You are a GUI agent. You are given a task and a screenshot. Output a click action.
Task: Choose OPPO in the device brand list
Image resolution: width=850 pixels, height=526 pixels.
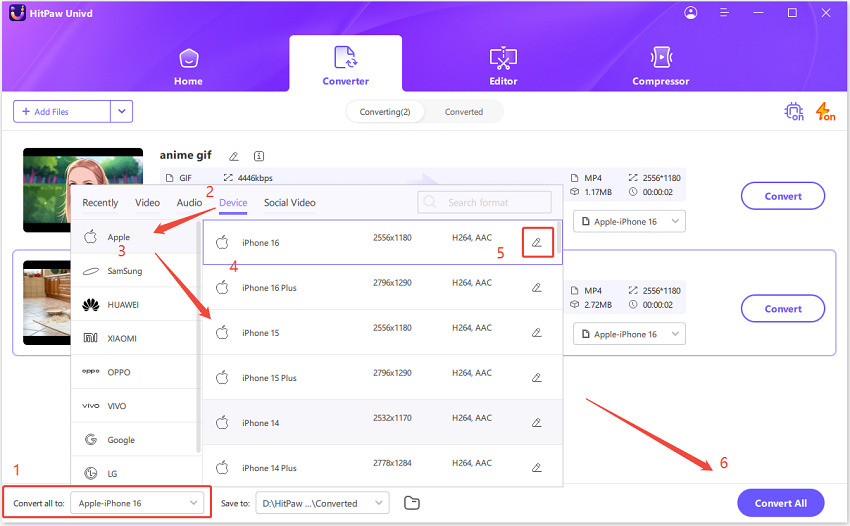click(x=134, y=372)
